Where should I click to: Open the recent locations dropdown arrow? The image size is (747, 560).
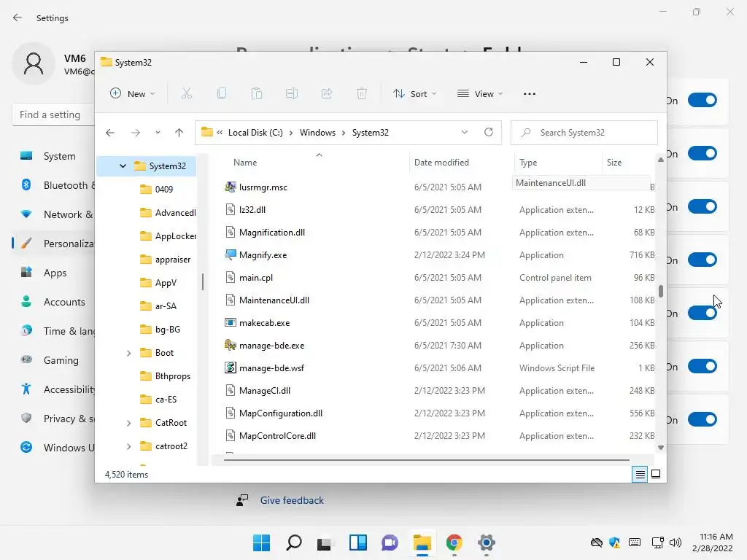(x=158, y=133)
